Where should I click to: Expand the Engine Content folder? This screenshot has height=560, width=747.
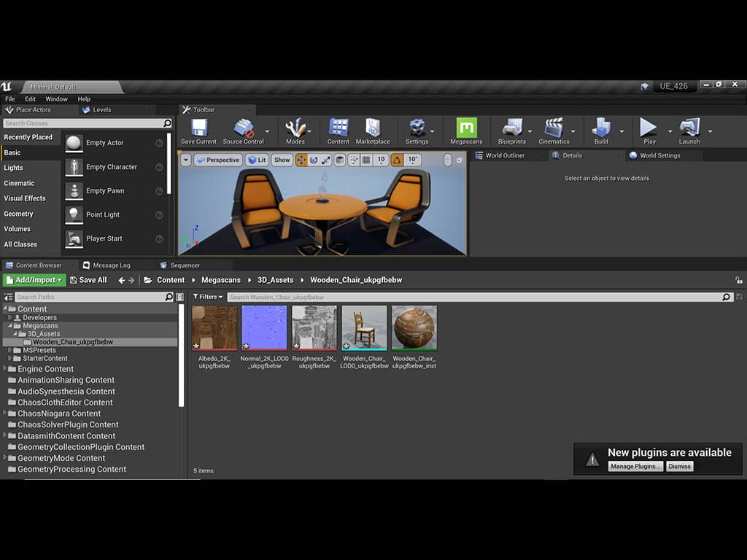pyautogui.click(x=5, y=368)
